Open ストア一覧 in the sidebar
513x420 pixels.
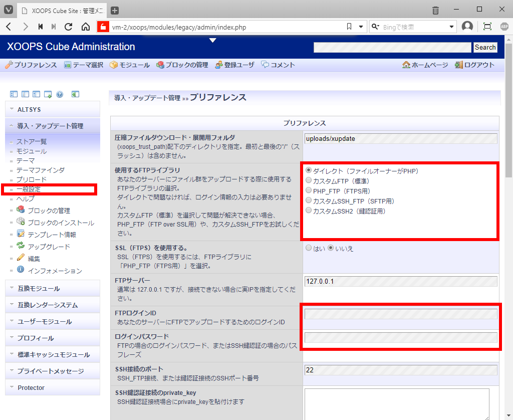(32, 141)
